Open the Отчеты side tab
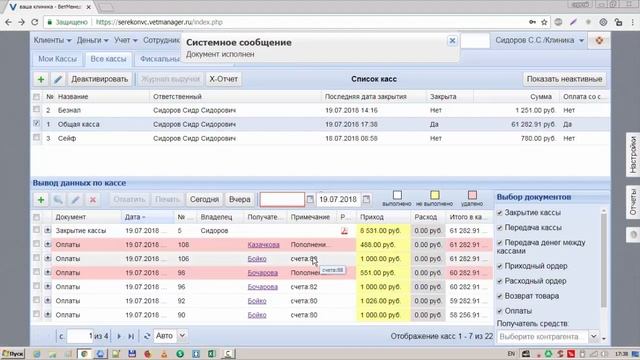The height and width of the screenshot is (360, 640). pos(633,202)
